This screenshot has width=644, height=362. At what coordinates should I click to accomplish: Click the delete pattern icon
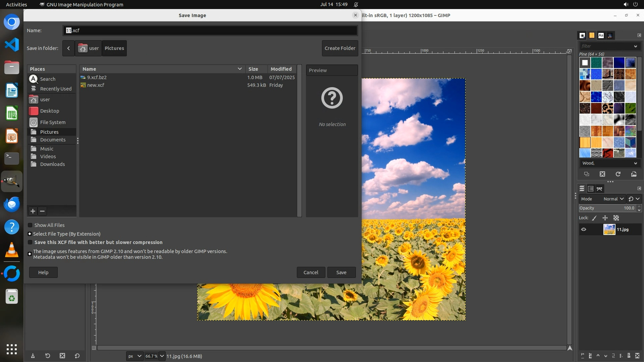(602, 174)
